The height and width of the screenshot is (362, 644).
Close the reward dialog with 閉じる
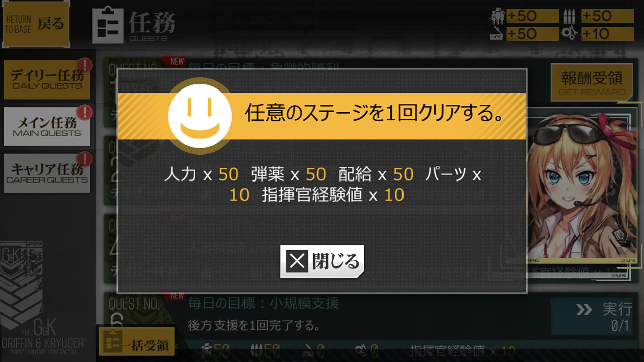coord(322,261)
